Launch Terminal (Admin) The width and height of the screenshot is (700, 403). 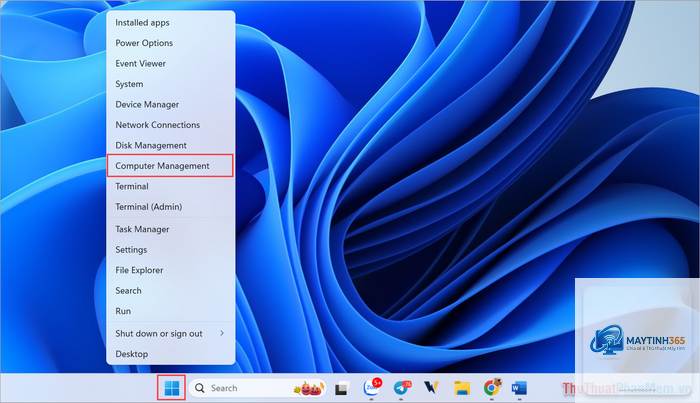(171, 207)
